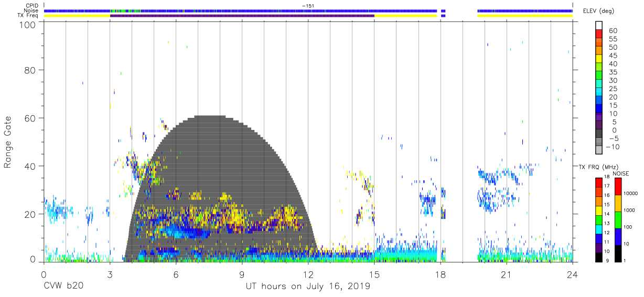Image resolution: width=644 pixels, height=297 pixels.
Task: Click the 'Range Gate' y-axis label
Action: pyautogui.click(x=8, y=141)
